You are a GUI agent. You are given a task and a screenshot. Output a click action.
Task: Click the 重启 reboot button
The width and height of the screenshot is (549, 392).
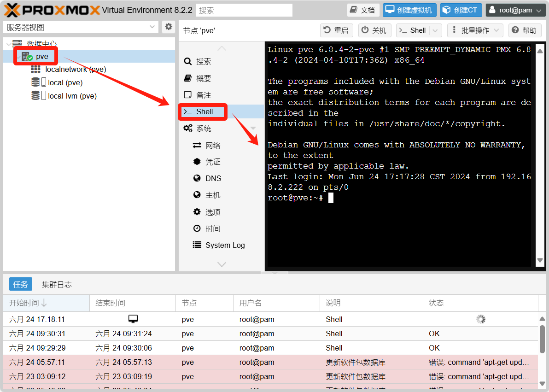pyautogui.click(x=336, y=30)
